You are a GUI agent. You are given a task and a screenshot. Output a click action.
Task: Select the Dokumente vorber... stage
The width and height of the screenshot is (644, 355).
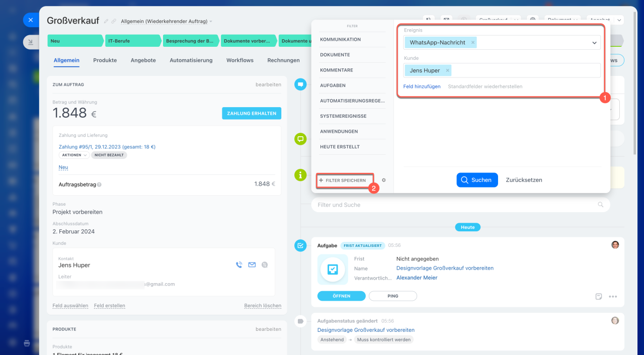(250, 41)
